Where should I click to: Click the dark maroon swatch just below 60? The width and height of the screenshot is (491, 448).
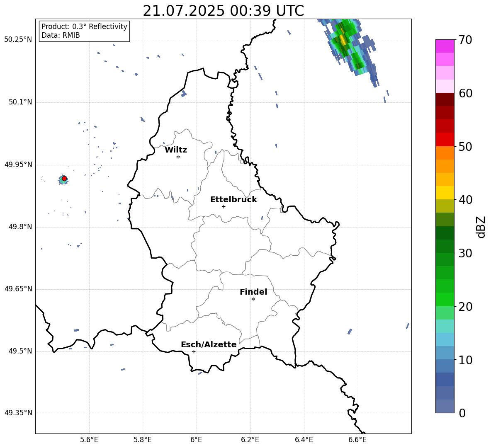coord(445,99)
